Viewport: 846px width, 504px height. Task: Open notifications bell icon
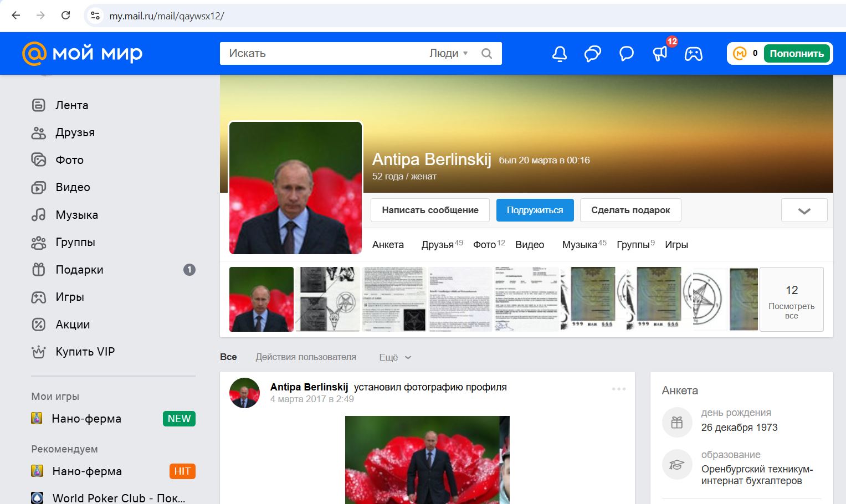coord(560,53)
